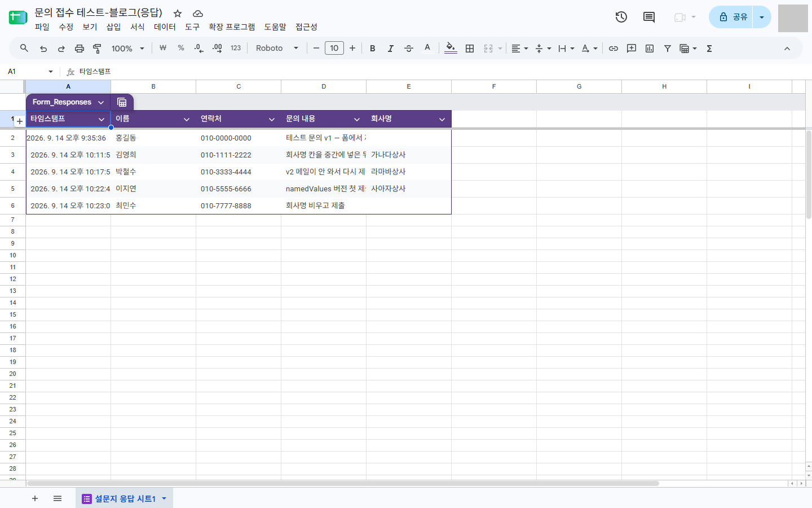Open the 확장 프로그램 menu
The image size is (812, 508).
point(232,27)
